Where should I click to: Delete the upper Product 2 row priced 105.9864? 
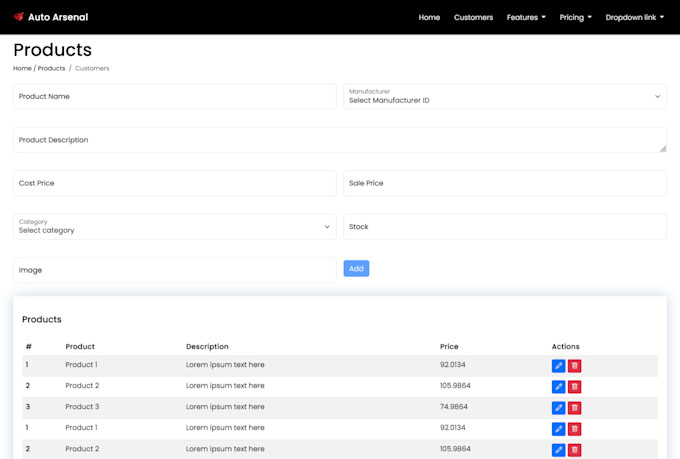tap(575, 387)
